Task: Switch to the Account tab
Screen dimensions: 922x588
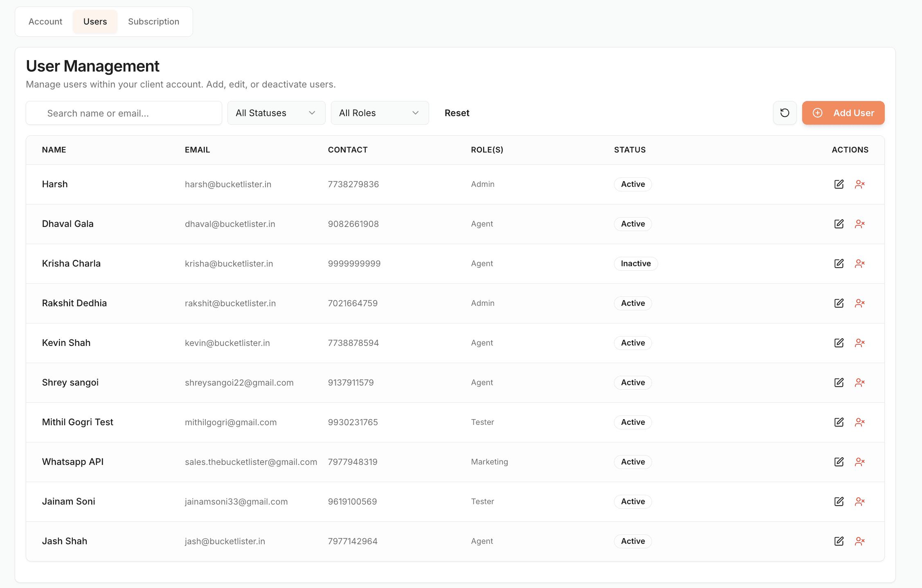Action: [x=45, y=22]
